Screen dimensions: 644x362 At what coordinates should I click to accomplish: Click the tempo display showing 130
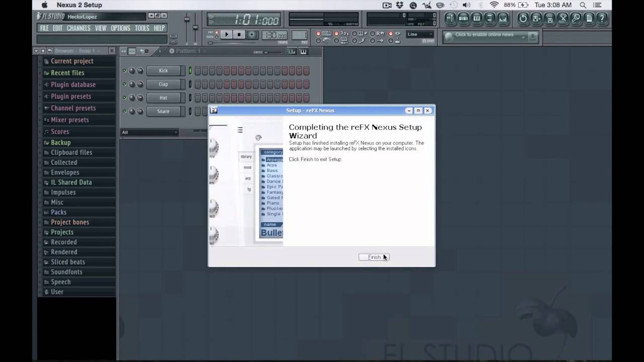(x=275, y=35)
